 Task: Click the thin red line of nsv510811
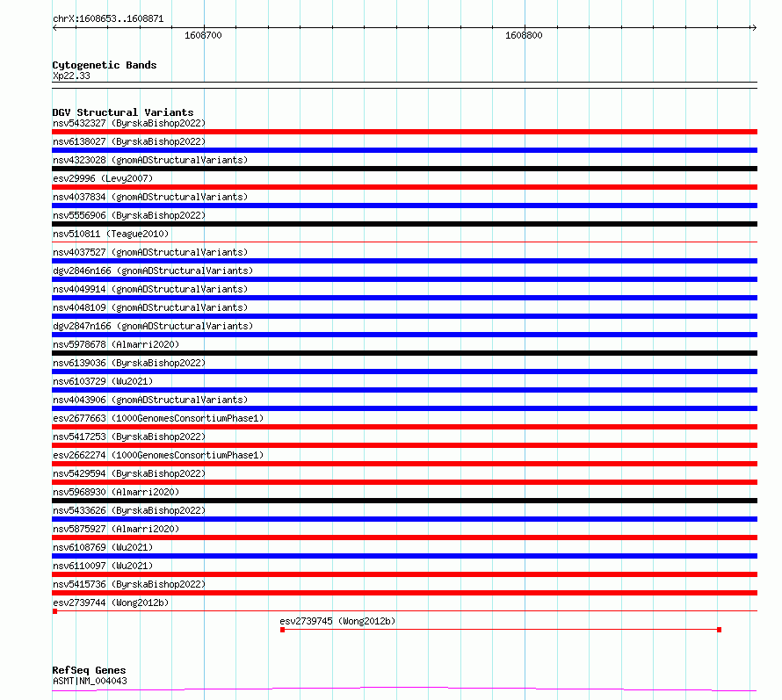click(404, 242)
